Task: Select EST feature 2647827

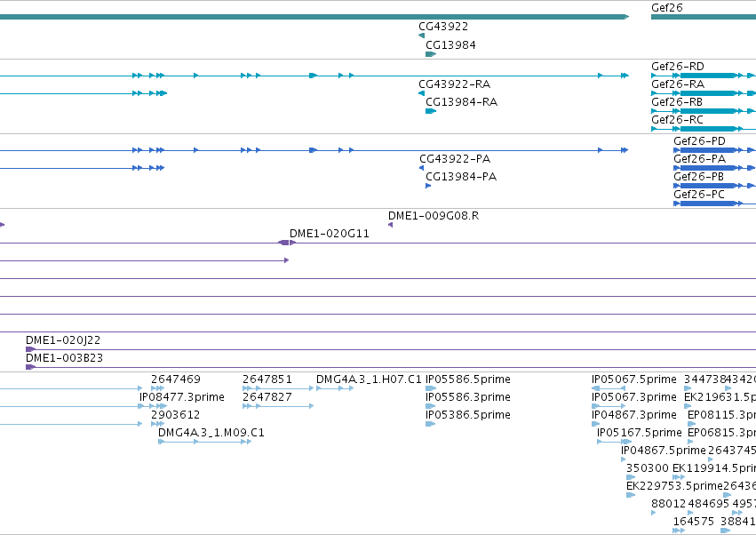Action: (x=267, y=397)
